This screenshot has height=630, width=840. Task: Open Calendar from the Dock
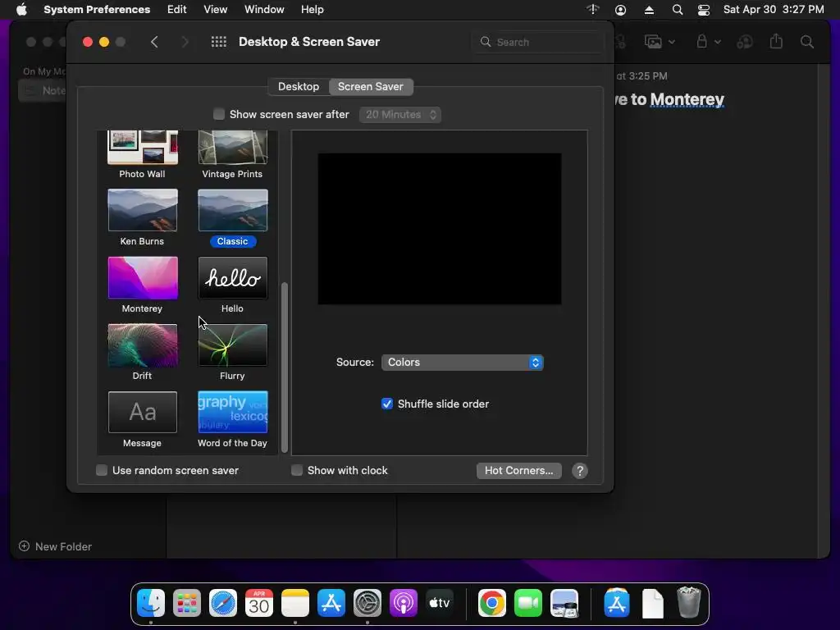coord(259,603)
